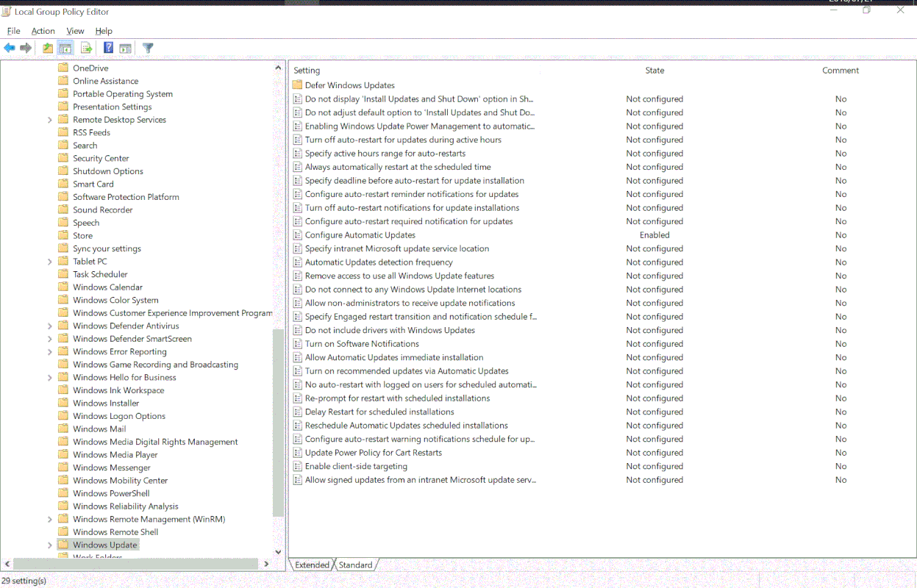Click tree vertical scrollbar down arrow
The height and width of the screenshot is (588, 917).
(x=278, y=552)
